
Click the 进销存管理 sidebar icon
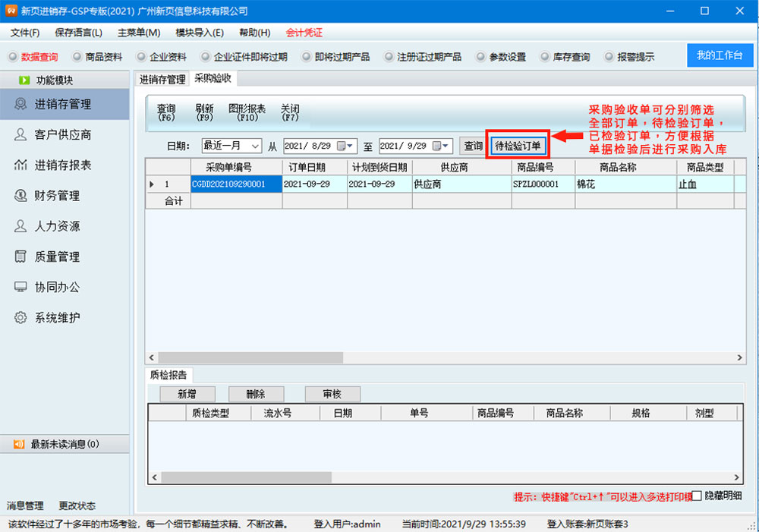(20, 104)
